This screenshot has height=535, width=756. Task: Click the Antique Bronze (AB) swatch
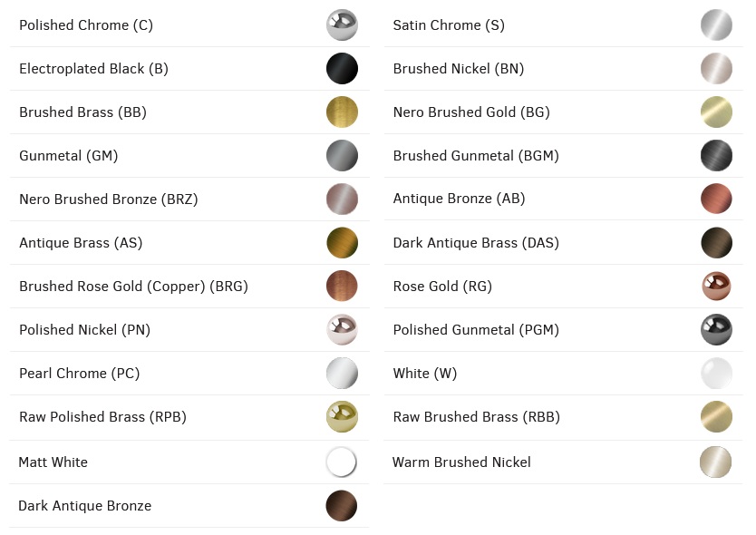point(716,199)
